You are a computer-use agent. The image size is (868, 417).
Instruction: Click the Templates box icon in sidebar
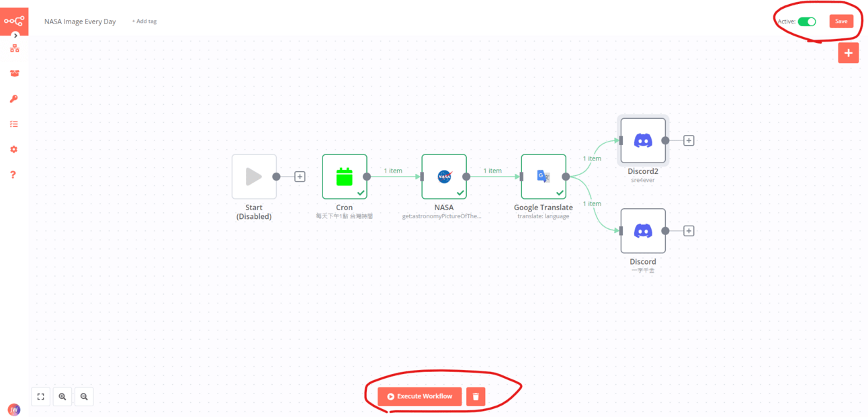point(14,73)
